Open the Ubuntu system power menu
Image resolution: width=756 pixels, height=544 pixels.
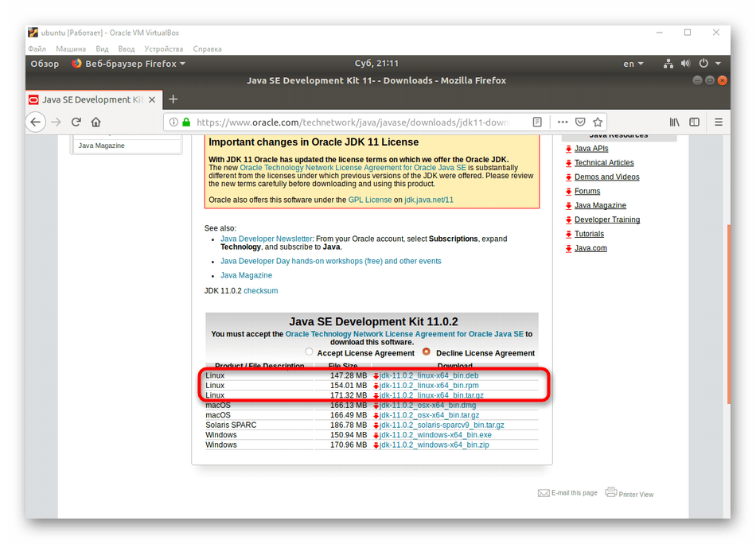coord(708,64)
